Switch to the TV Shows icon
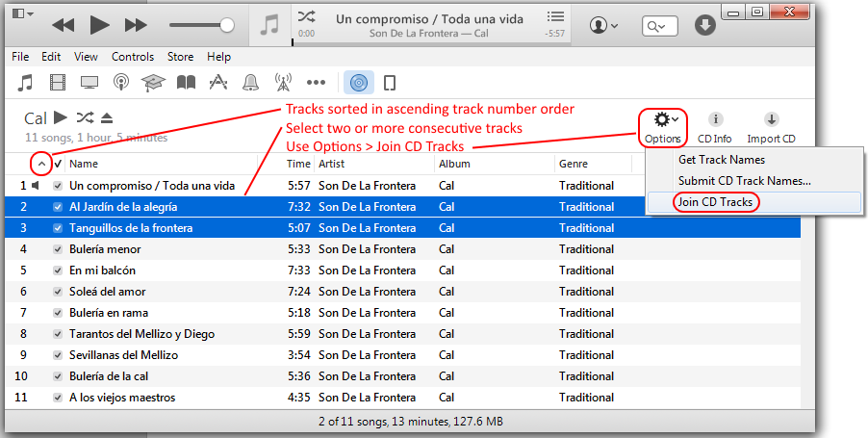 click(89, 83)
